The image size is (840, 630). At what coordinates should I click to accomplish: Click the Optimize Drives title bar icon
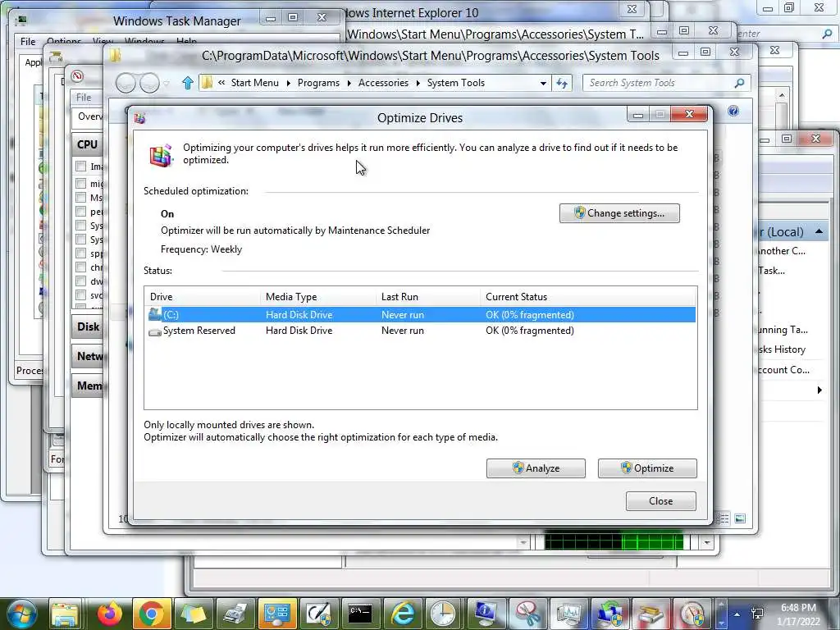tap(139, 118)
